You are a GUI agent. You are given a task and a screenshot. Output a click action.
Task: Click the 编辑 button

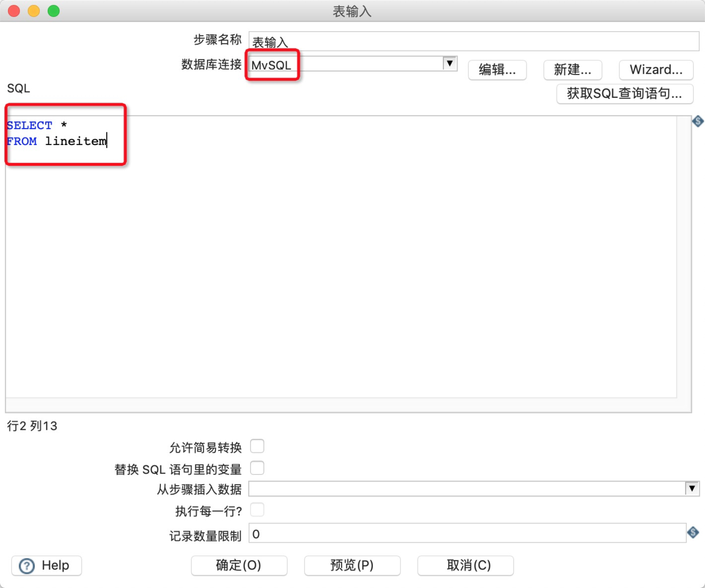pyautogui.click(x=497, y=70)
